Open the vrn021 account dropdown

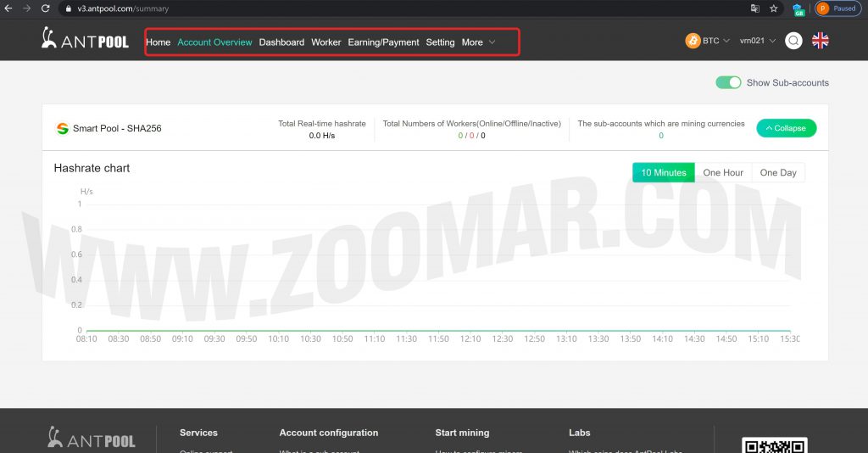point(757,41)
